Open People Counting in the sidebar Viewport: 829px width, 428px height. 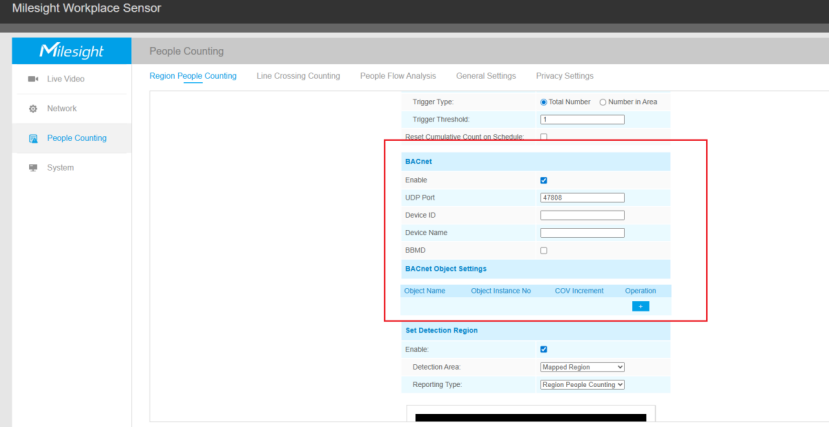point(77,138)
